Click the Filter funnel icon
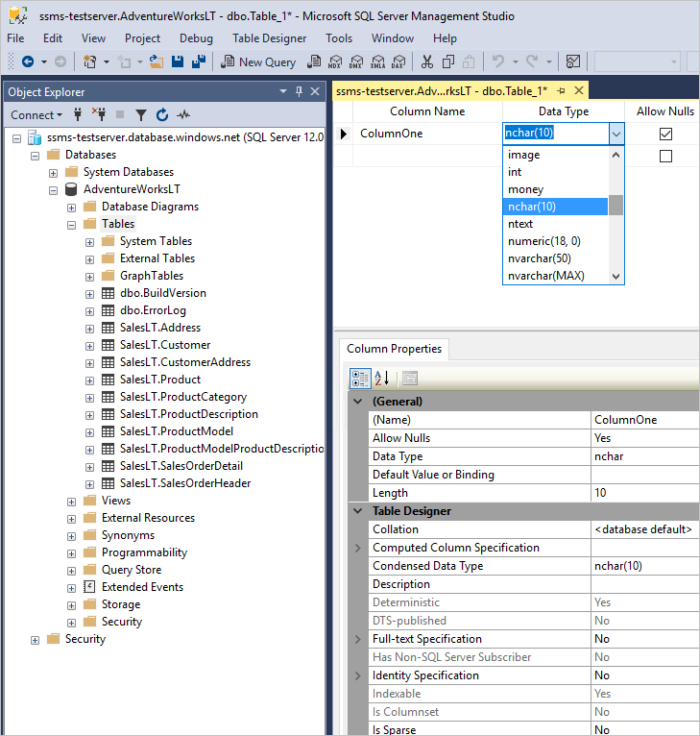This screenshot has height=736, width=700. (x=141, y=115)
